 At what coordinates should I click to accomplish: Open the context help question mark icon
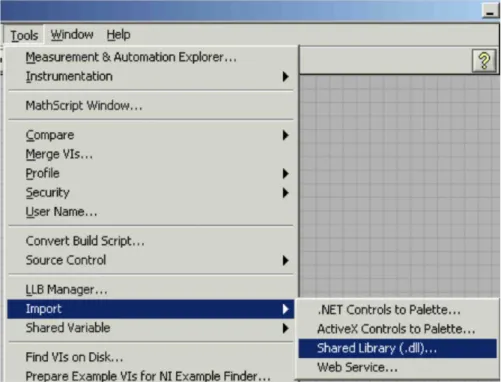tap(484, 61)
